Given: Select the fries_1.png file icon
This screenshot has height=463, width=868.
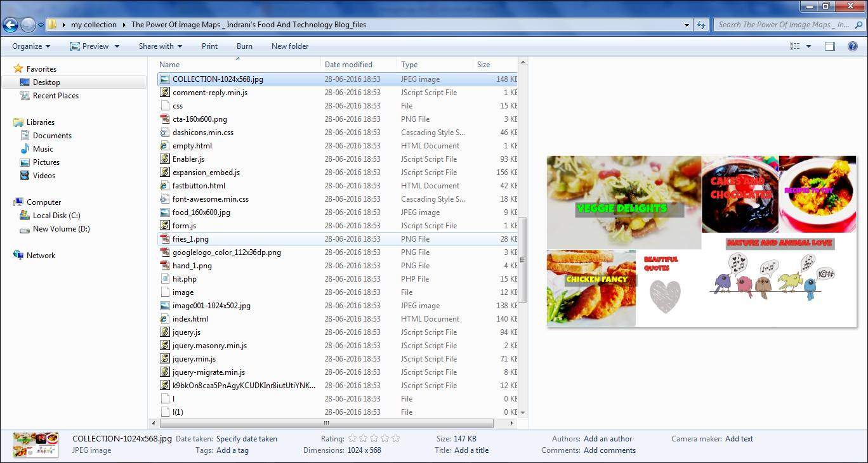Looking at the screenshot, I should click(165, 239).
